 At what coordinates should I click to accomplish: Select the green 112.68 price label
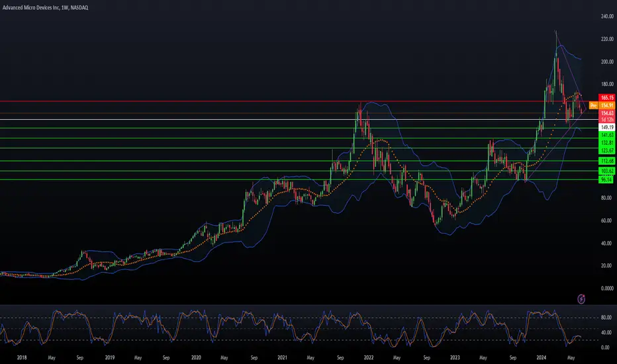[607, 161]
